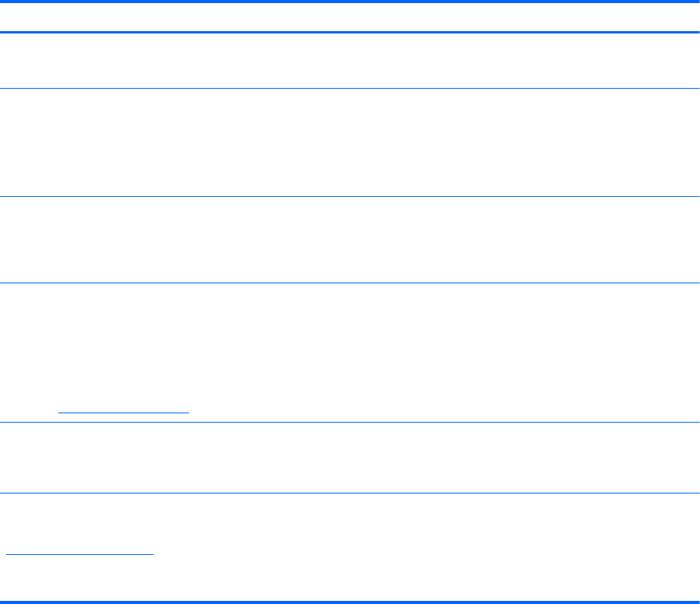This screenshot has height=604, width=700.
Task: Click the thin divider below the second row
Action: point(349,197)
